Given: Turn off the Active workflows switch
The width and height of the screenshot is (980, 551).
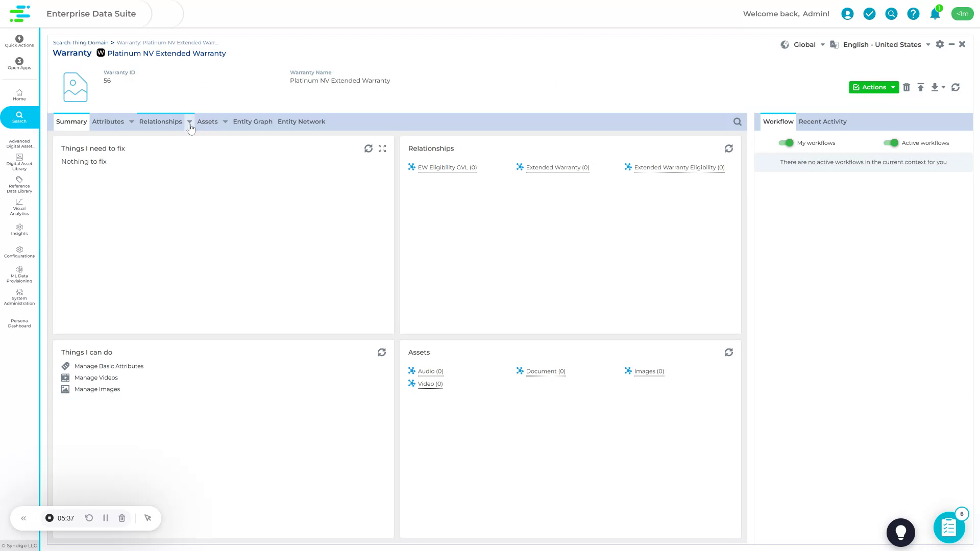Looking at the screenshot, I should click(892, 143).
